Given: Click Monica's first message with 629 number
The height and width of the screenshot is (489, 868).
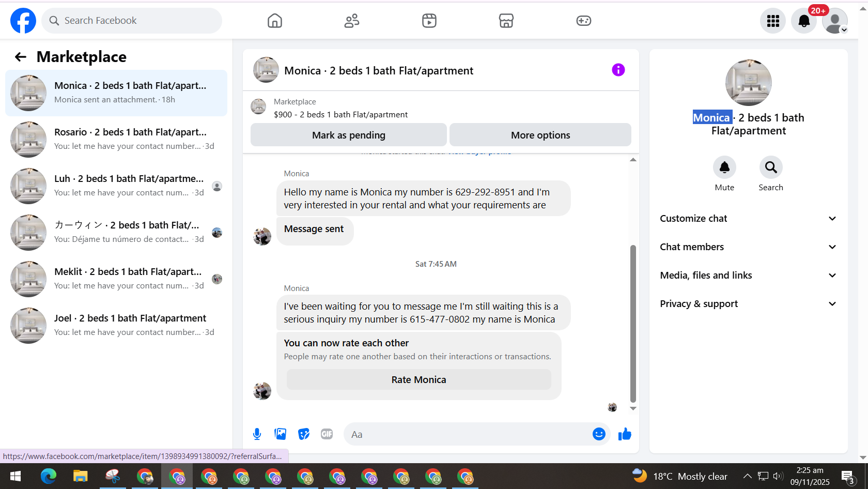Looking at the screenshot, I should [424, 198].
